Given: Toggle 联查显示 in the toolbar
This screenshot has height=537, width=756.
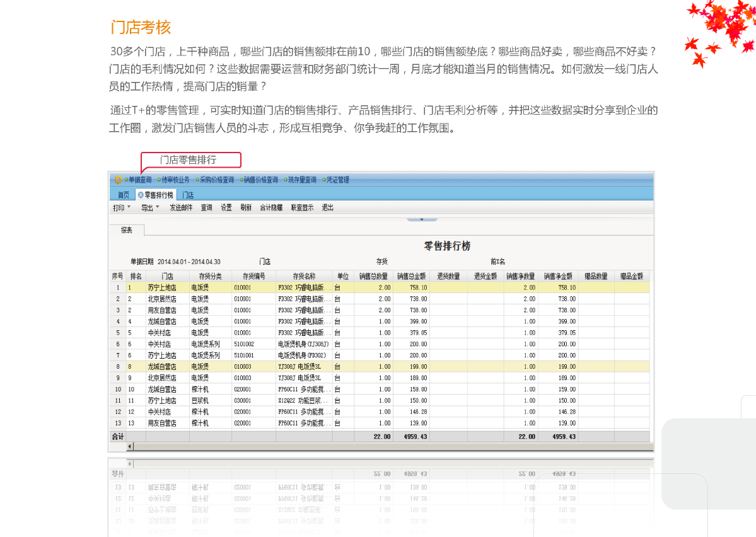Looking at the screenshot, I should [302, 207].
